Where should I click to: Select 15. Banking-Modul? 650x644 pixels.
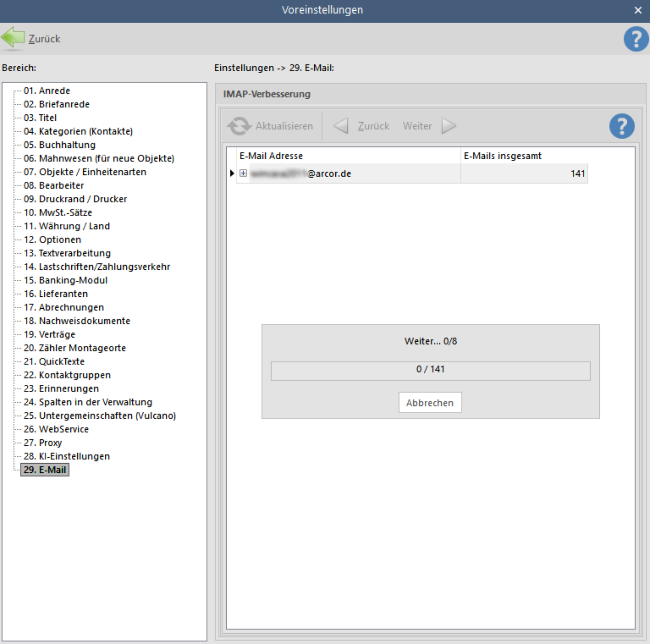[x=65, y=280]
